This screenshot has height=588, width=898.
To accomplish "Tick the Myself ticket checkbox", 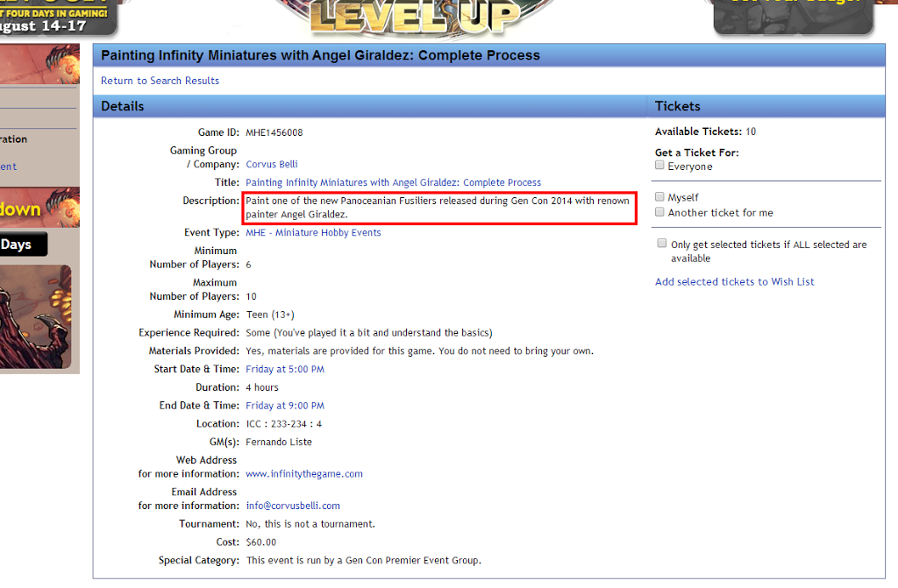I will pos(659,197).
